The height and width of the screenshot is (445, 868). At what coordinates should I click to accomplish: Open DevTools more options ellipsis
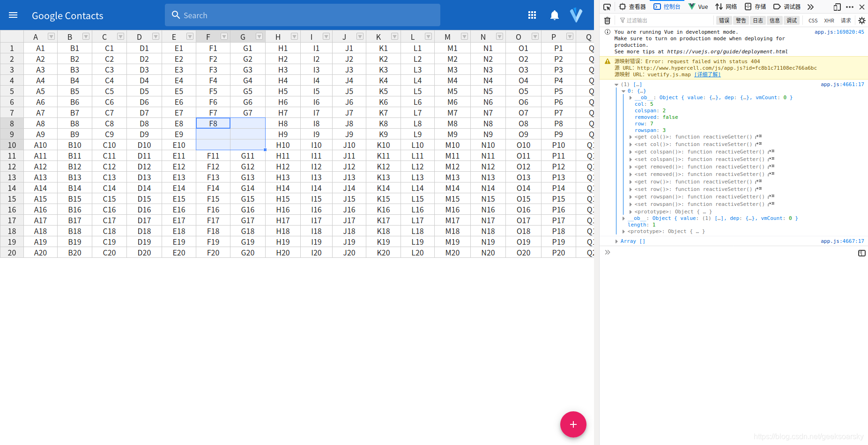(x=850, y=7)
